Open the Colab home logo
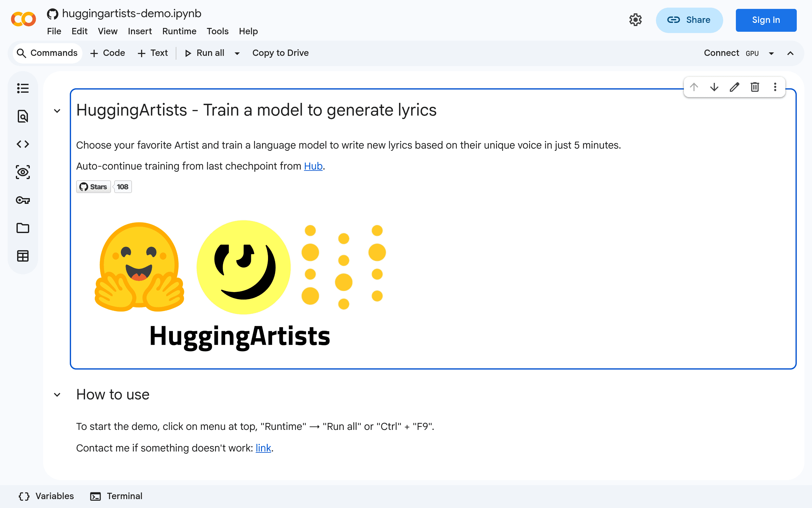The height and width of the screenshot is (508, 812). (x=23, y=19)
